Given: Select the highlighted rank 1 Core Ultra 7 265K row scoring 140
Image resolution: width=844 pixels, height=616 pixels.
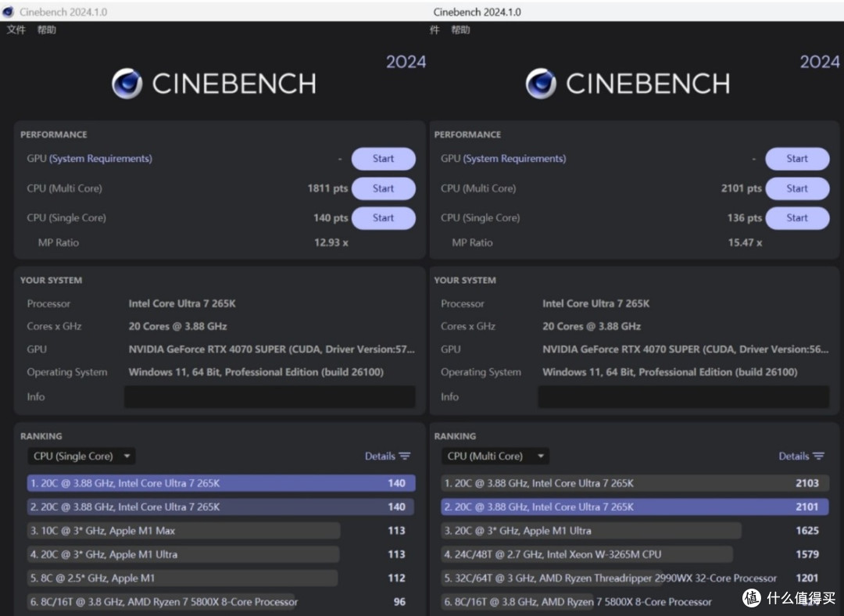Looking at the screenshot, I should click(x=221, y=483).
